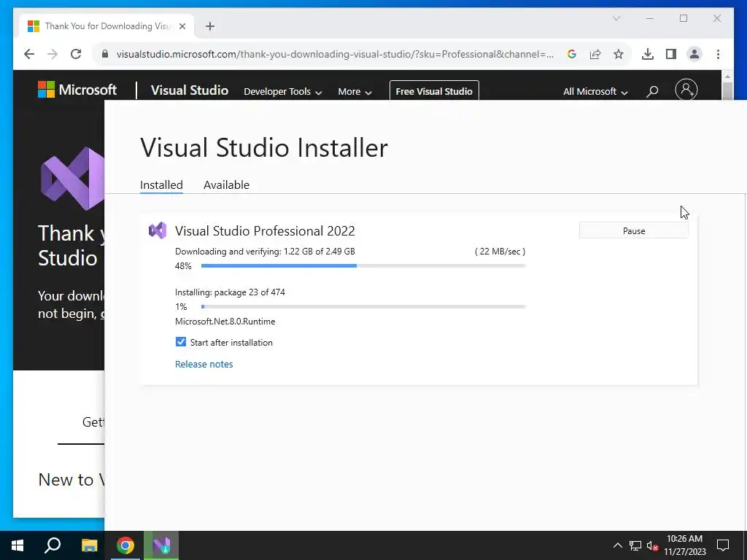This screenshot has height=560, width=747.
Task: Select the Thank You for Downloading browser tab
Action: pyautogui.click(x=107, y=26)
